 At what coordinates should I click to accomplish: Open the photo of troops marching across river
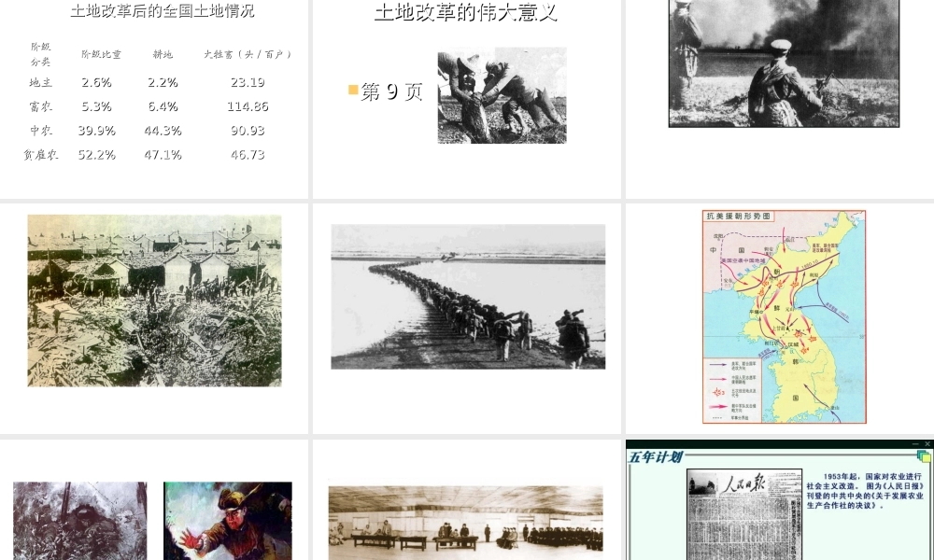[468, 297]
